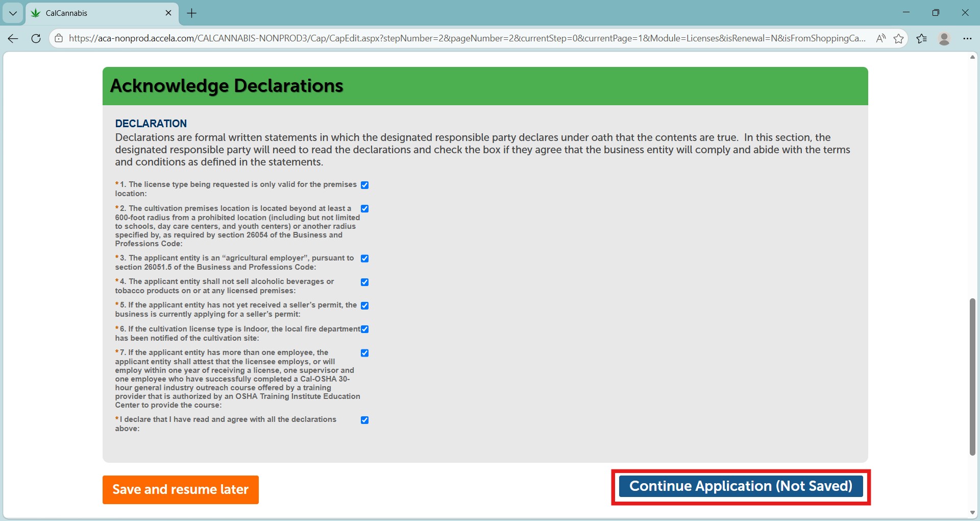
Task: Toggle declaration 4 alcoholic beverages checkbox
Action: 365,282
